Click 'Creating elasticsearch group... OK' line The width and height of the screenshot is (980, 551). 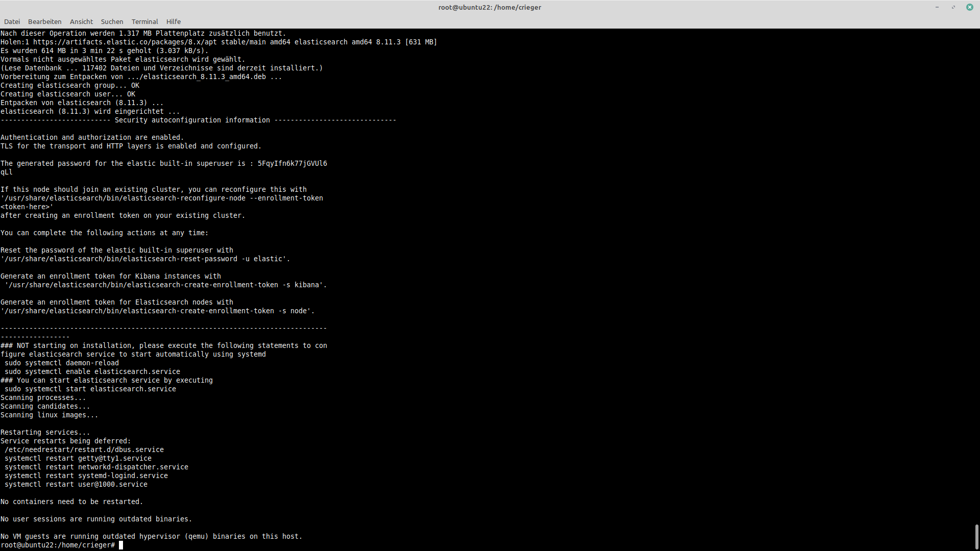pos(69,85)
